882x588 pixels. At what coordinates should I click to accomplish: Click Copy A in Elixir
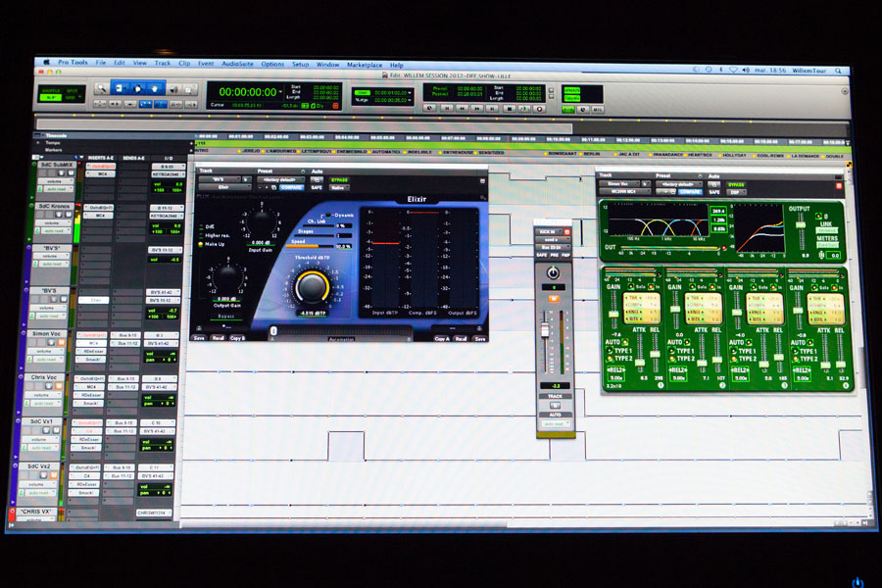pyautogui.click(x=442, y=339)
